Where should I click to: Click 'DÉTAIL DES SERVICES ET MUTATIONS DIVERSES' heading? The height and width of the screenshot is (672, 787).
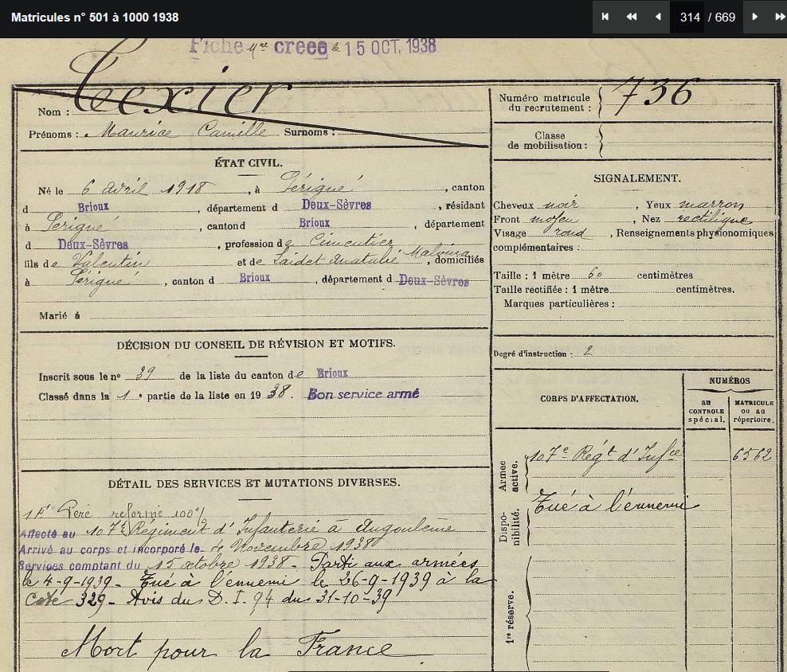click(254, 483)
